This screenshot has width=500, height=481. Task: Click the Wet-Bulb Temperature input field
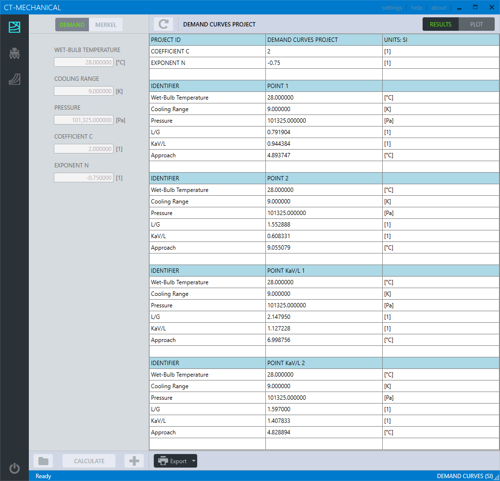[x=84, y=62]
